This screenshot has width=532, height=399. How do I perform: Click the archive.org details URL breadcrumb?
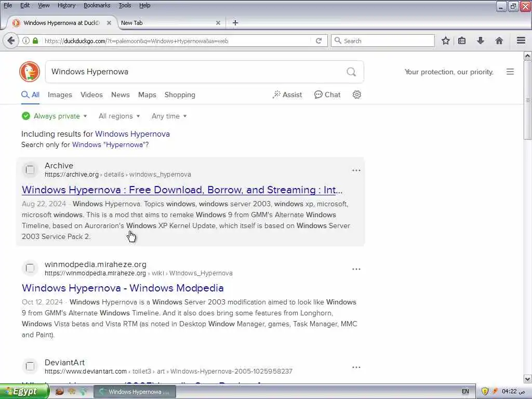tap(118, 175)
